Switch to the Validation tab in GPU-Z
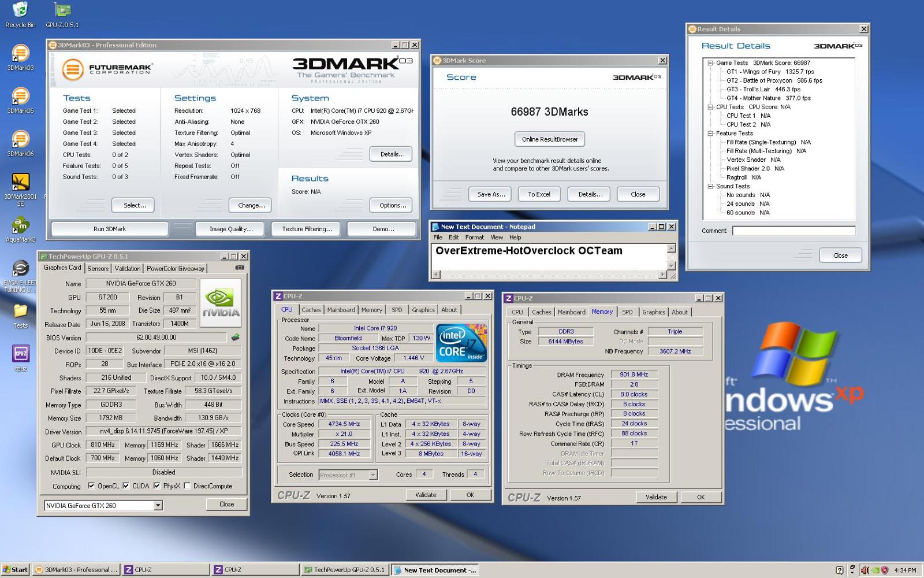Image resolution: width=924 pixels, height=578 pixels. [x=127, y=269]
